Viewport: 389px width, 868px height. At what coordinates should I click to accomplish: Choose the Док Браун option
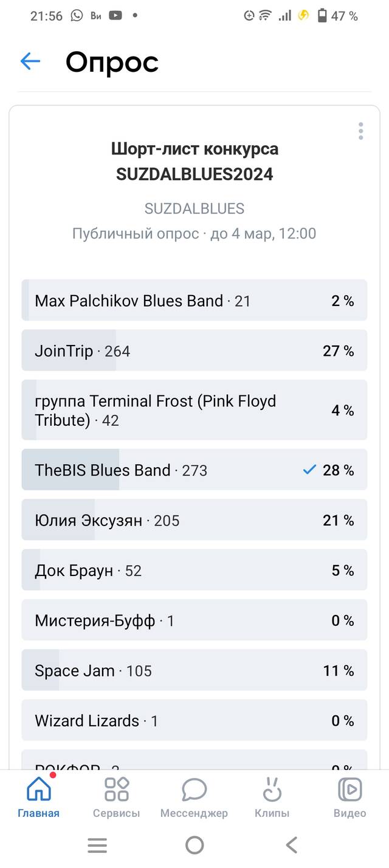pos(194,570)
